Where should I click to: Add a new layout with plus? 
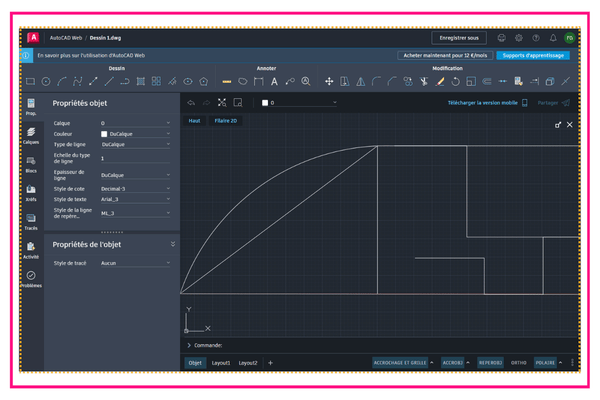coord(270,362)
